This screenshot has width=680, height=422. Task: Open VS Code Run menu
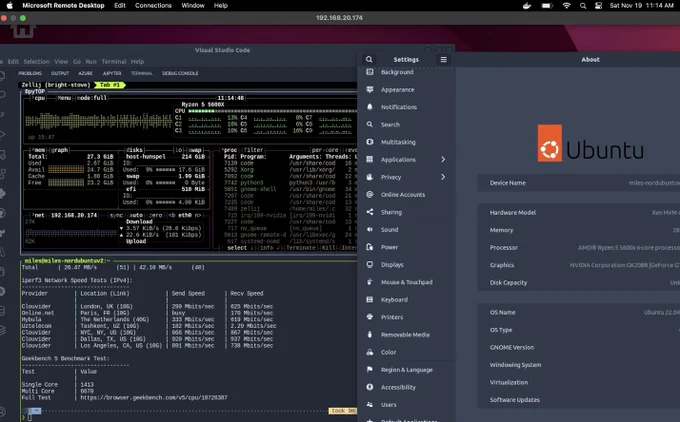(x=91, y=62)
